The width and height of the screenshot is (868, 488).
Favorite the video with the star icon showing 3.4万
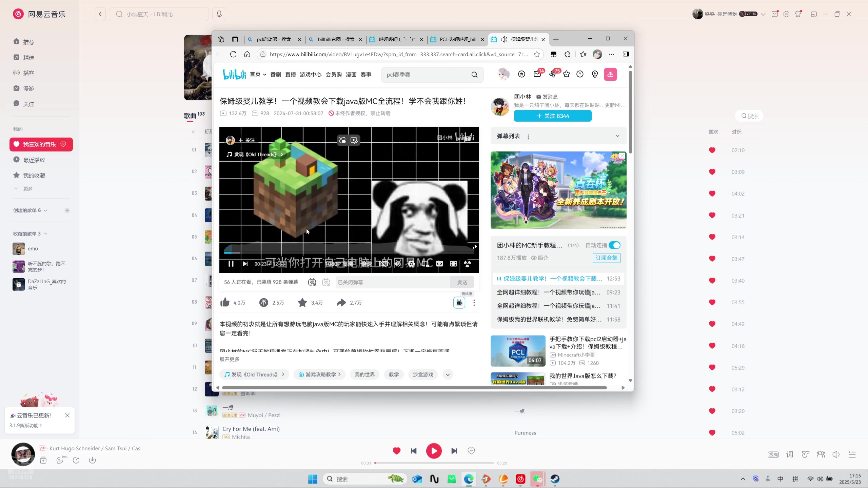[x=302, y=302]
